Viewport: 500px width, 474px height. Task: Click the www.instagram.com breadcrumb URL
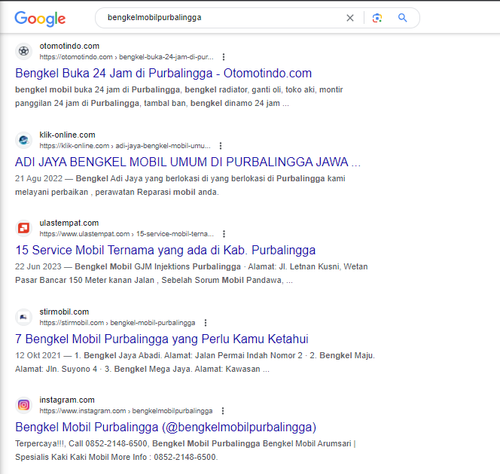pyautogui.click(x=126, y=411)
